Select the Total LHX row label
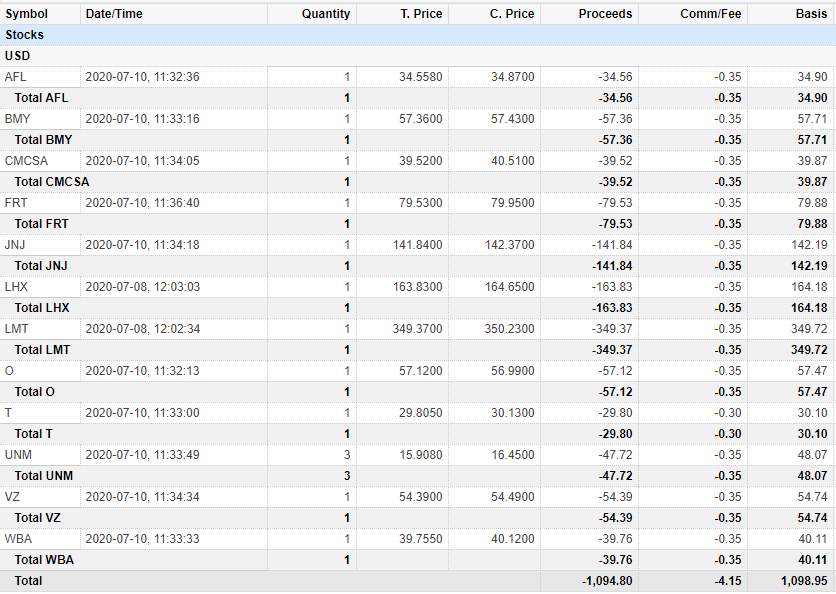The width and height of the screenshot is (836, 594). pos(42,308)
